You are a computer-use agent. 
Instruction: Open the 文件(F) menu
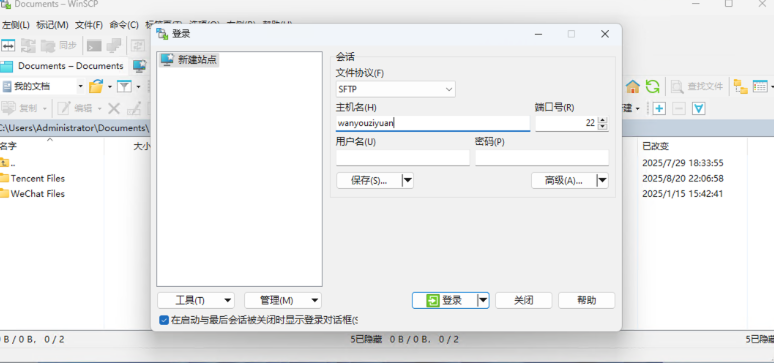click(89, 25)
